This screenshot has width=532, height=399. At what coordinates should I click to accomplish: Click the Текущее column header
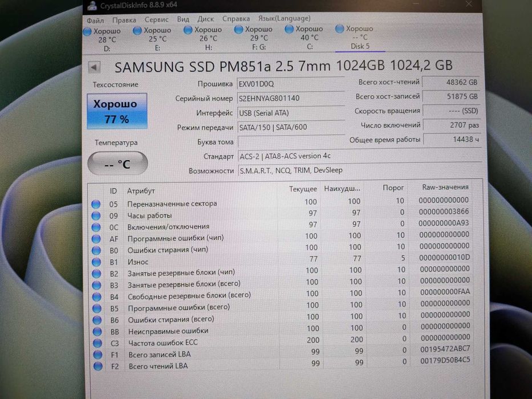click(303, 189)
